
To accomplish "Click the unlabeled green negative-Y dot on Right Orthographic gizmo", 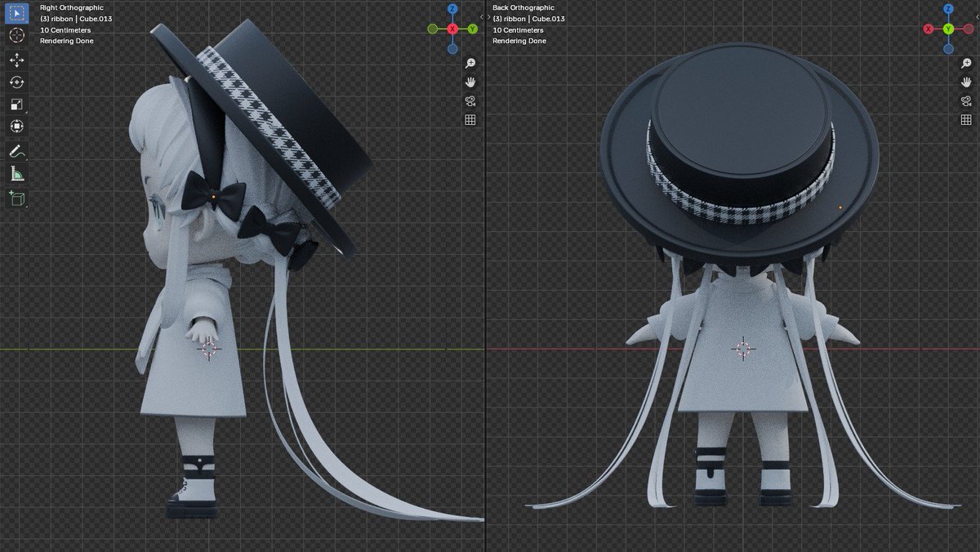I will pyautogui.click(x=433, y=29).
